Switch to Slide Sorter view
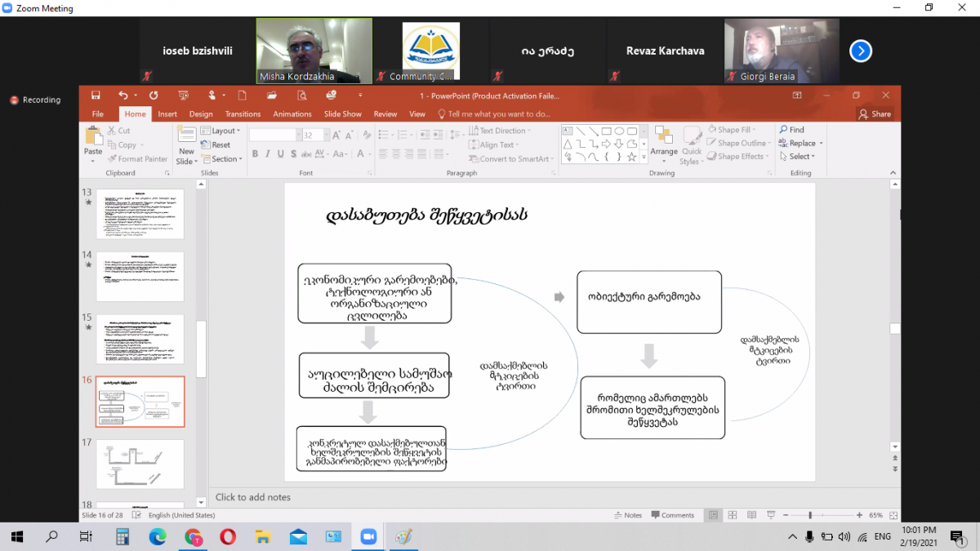The image size is (980, 551). point(733,515)
